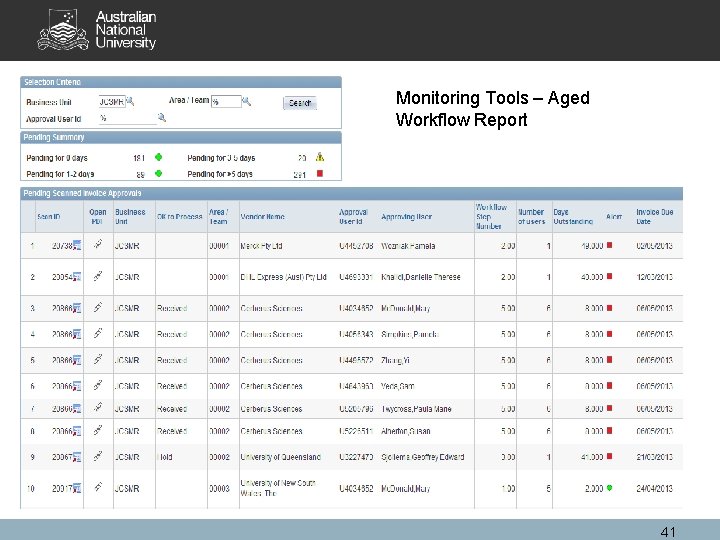Sort by the Vendor Name column header
The width and height of the screenshot is (720, 540).
pyautogui.click(x=262, y=216)
